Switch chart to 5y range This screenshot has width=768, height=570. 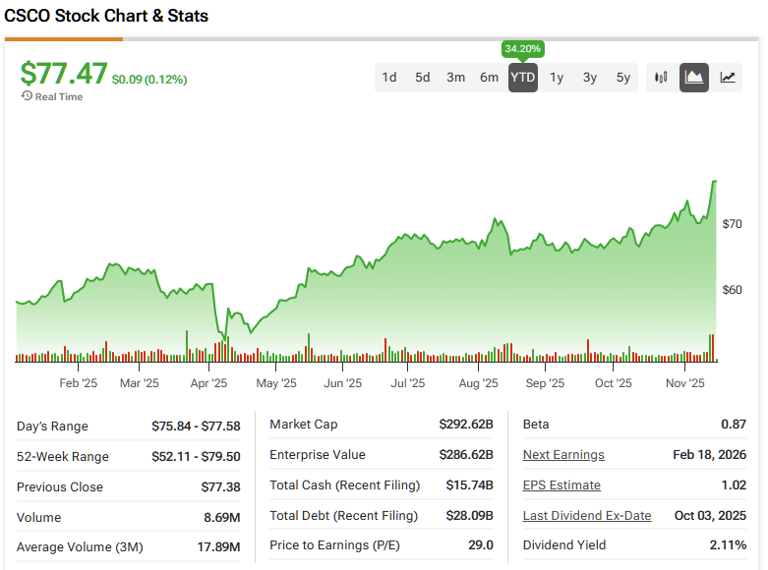[x=623, y=77]
